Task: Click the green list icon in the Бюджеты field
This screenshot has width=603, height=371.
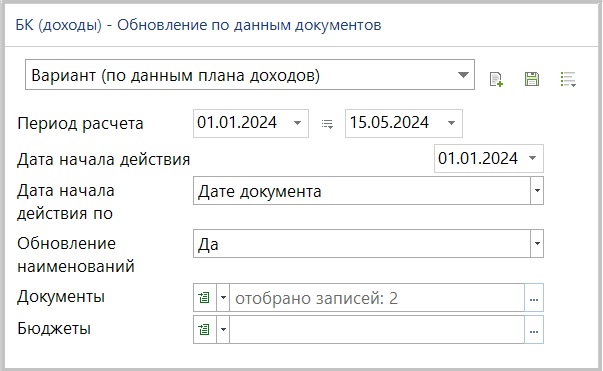Action: [204, 329]
